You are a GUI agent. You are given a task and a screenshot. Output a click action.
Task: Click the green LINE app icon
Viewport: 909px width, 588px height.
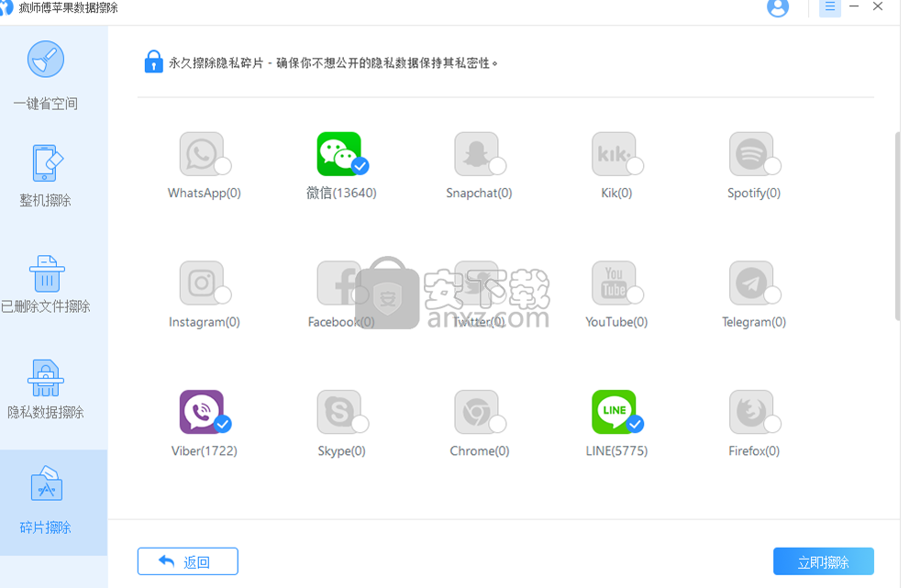click(x=614, y=412)
